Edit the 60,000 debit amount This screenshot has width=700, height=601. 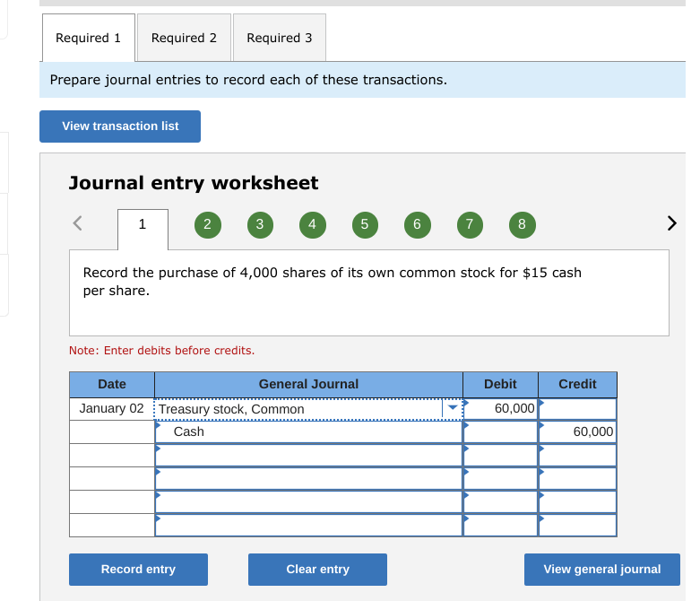tap(500, 408)
